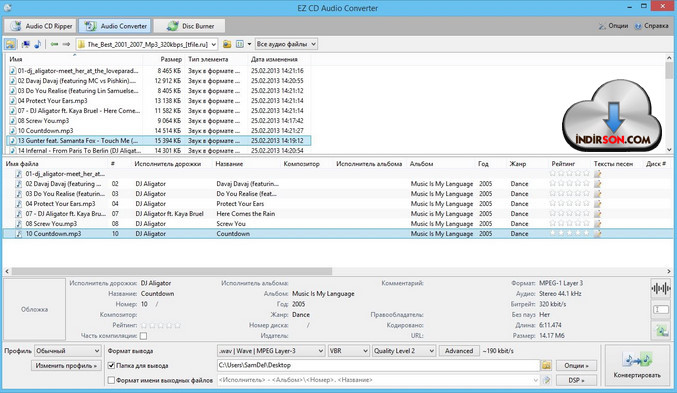Viewport: 677px width, 393px height.
Task: Switch to Audio Converter tab
Action: (x=115, y=26)
